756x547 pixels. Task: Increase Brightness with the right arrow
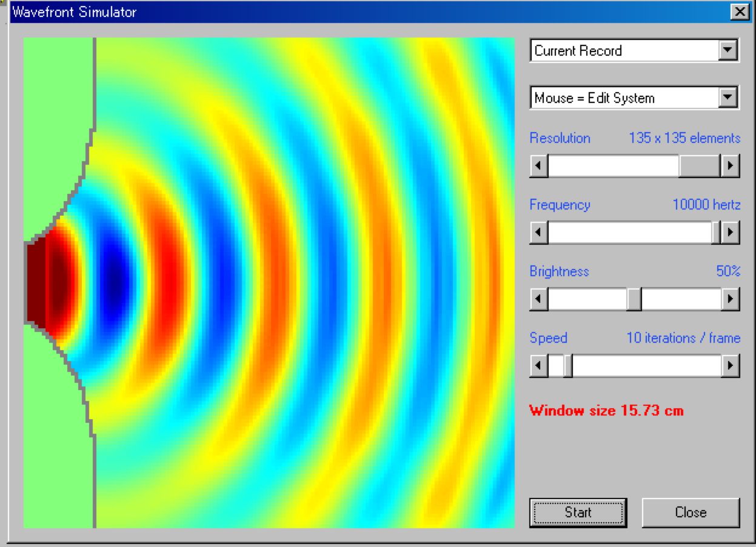tap(730, 299)
